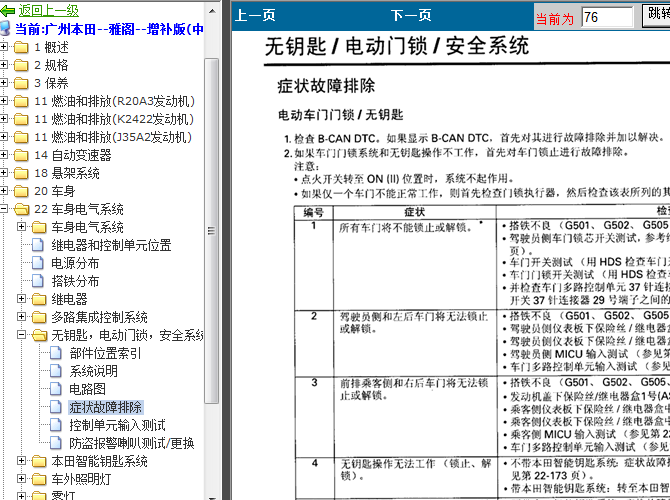Click page icon for 系统说明
This screenshot has width=670, height=500.
click(56, 371)
